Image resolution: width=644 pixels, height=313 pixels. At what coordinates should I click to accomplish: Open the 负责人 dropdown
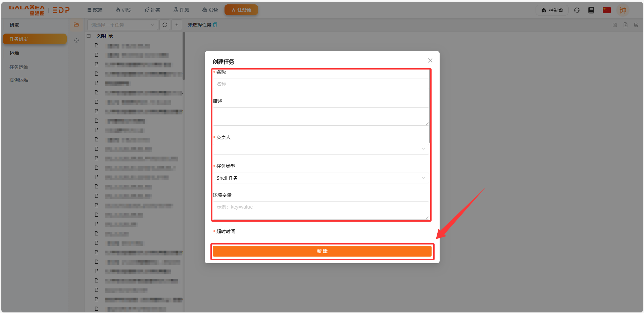[x=320, y=149]
